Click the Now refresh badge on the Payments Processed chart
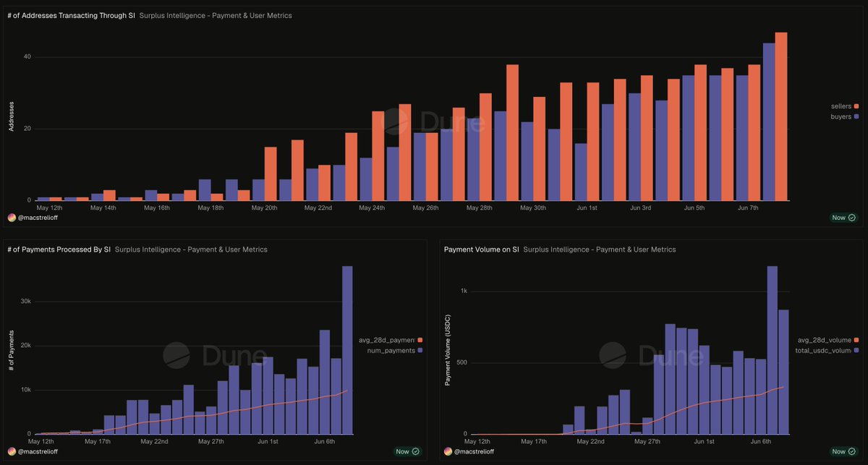 tap(407, 451)
